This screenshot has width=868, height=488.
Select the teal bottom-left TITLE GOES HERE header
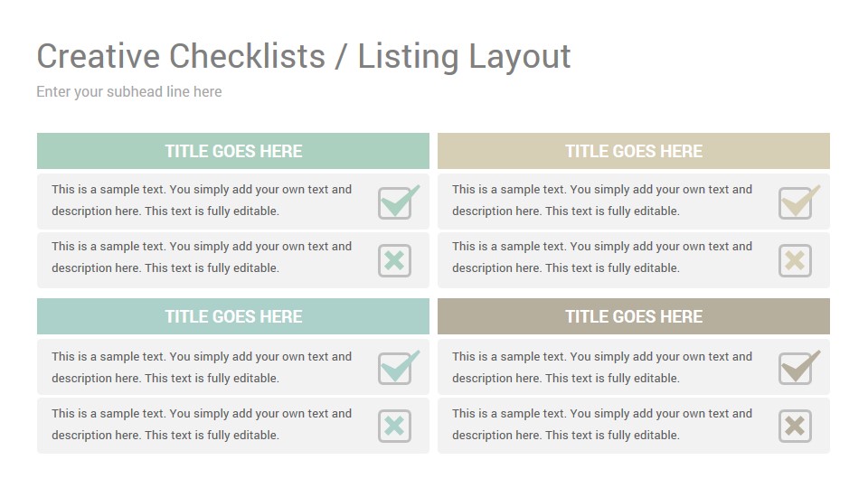pos(233,316)
